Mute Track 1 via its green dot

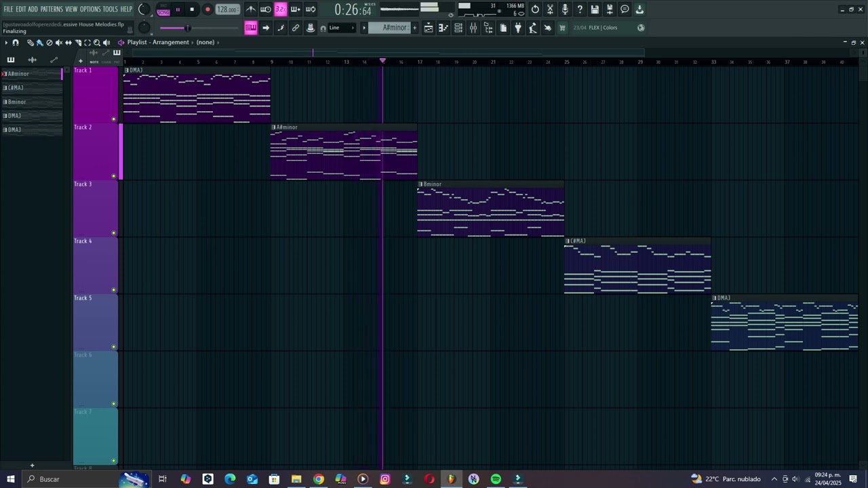click(113, 119)
